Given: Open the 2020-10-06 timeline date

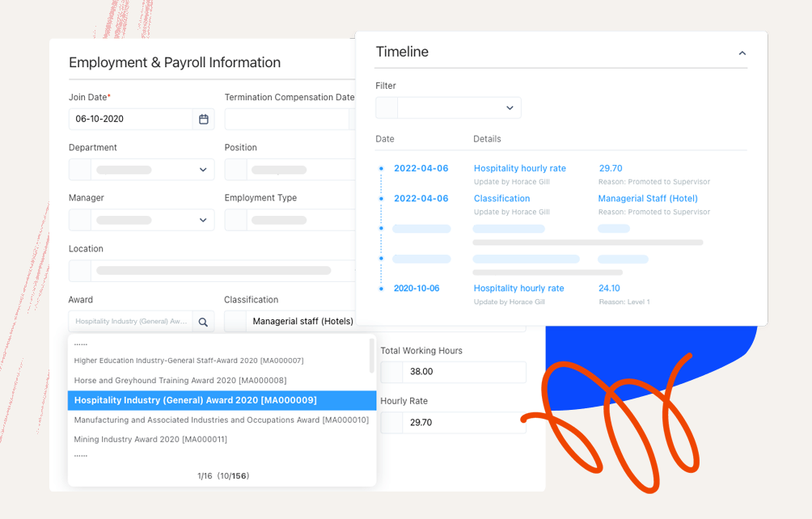Looking at the screenshot, I should coord(417,289).
